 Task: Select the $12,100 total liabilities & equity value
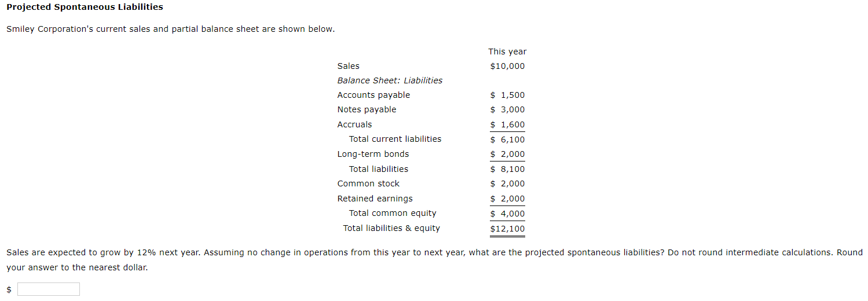(507, 229)
